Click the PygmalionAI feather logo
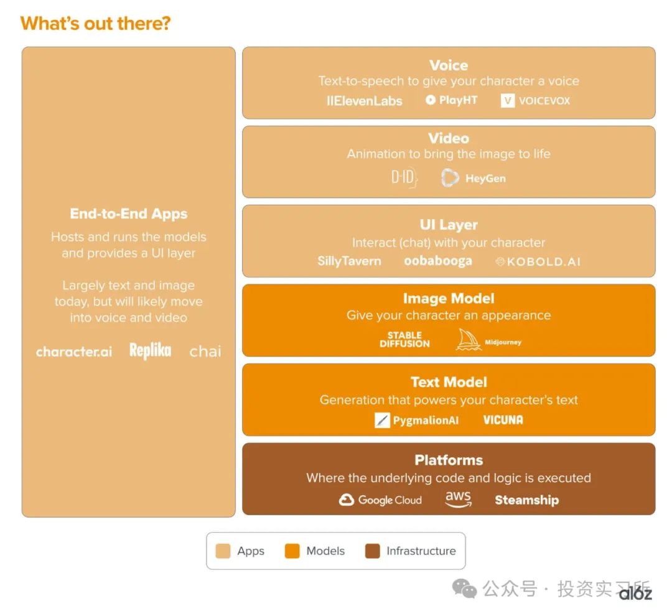 (x=382, y=420)
